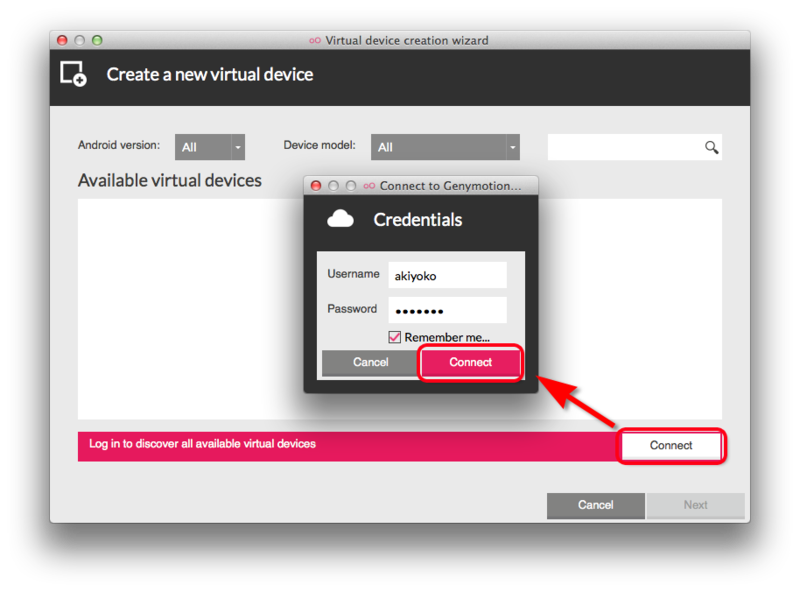Click the white Connect button in the login banner

click(x=671, y=446)
